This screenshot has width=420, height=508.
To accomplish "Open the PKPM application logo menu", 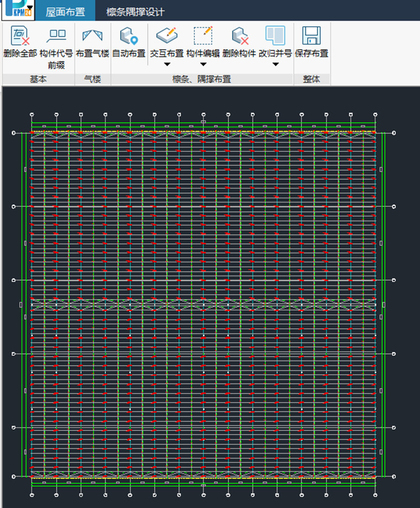I will 19,10.
